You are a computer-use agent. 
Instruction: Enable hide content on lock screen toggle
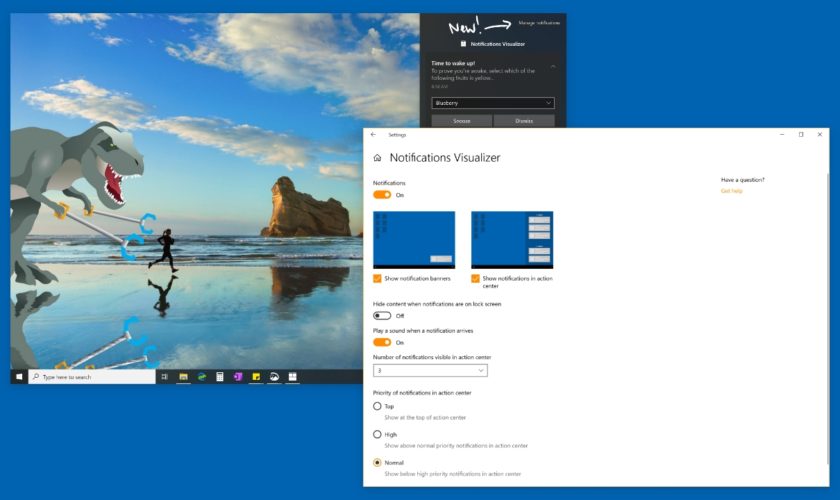pos(382,315)
